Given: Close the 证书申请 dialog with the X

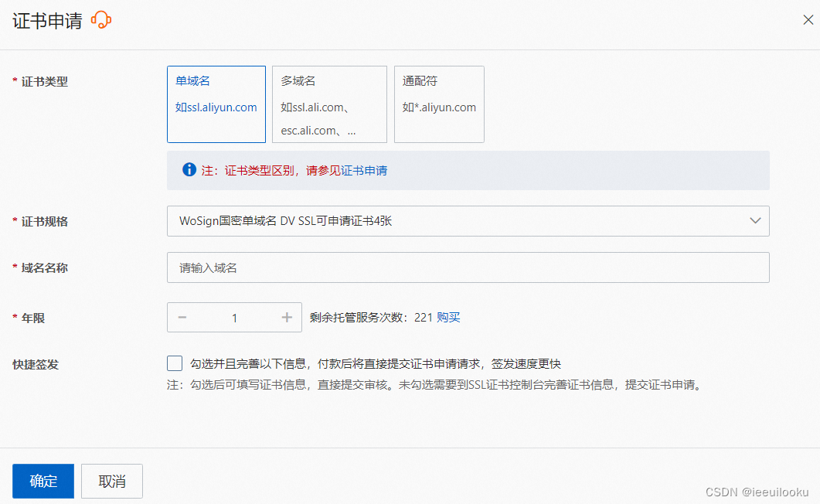Looking at the screenshot, I should point(808,20).
